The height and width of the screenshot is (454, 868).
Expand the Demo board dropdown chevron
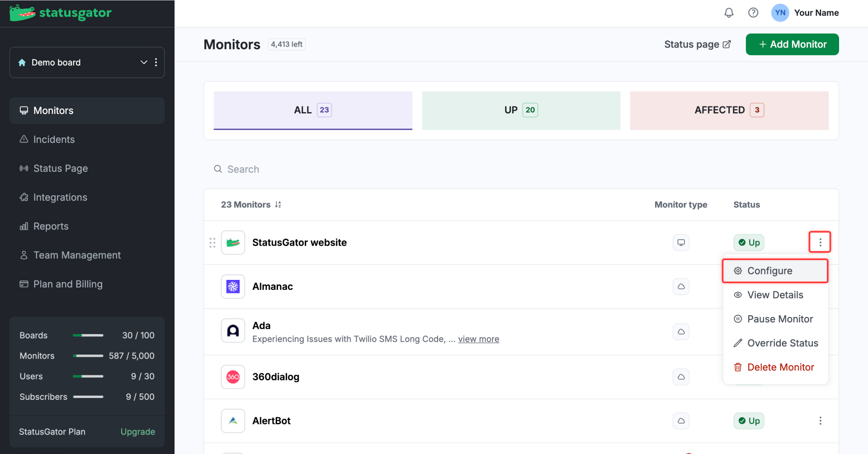pos(144,62)
